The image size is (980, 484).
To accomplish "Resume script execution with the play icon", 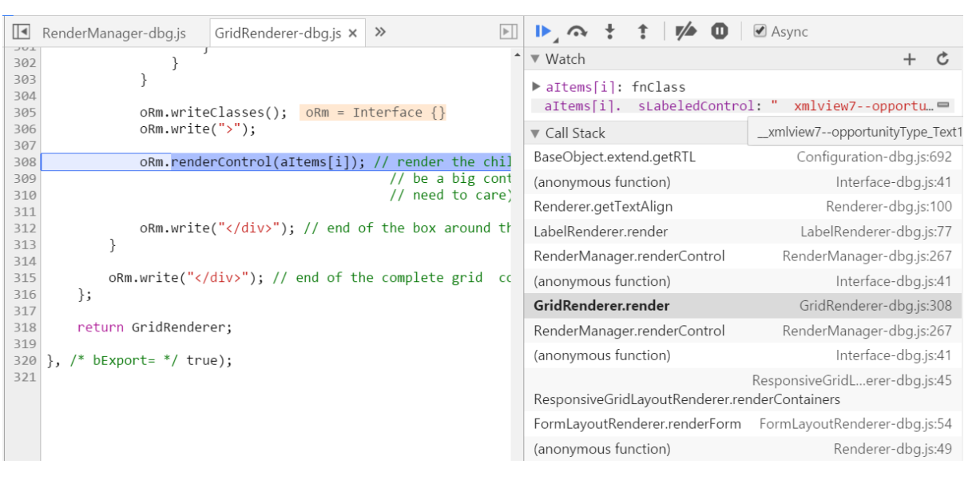I will (542, 32).
